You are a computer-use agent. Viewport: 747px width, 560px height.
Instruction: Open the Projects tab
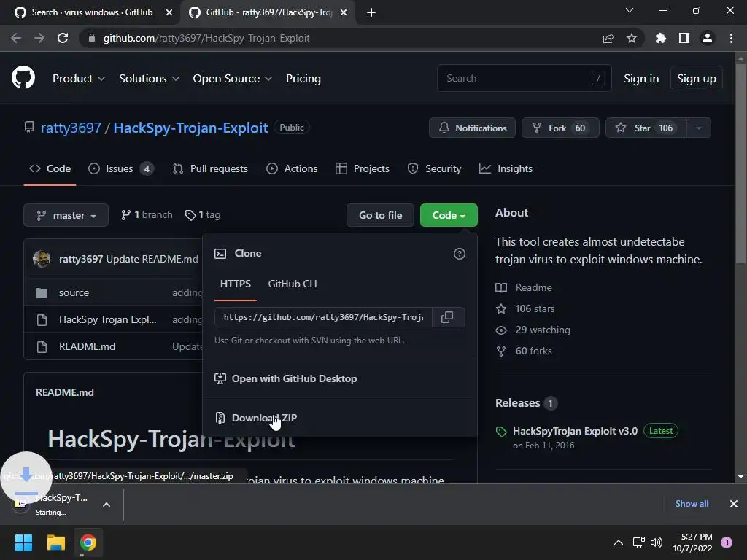coord(363,168)
